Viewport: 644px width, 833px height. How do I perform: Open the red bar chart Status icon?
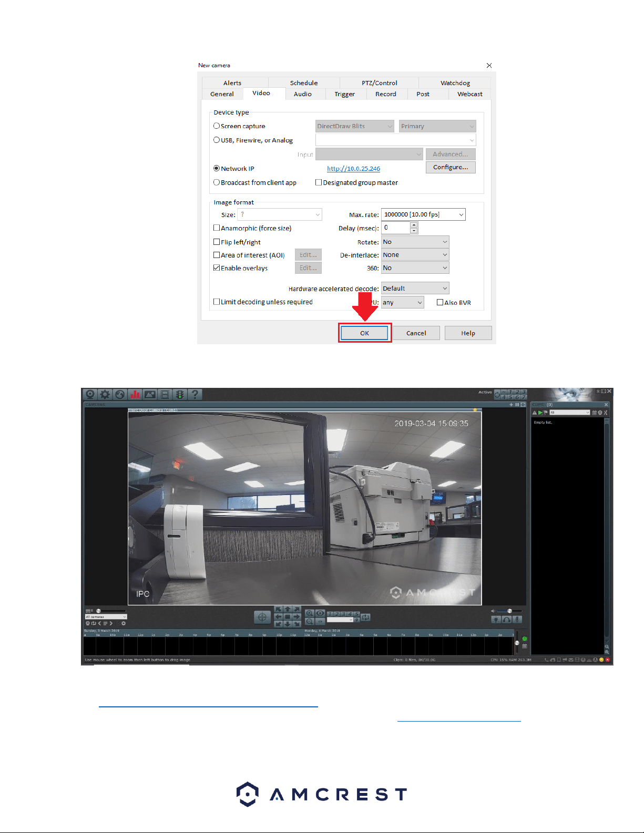click(135, 394)
